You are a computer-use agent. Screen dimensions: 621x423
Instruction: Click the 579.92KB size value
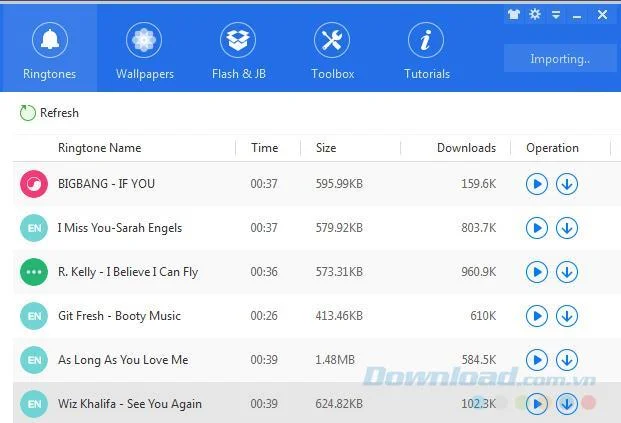tap(339, 228)
